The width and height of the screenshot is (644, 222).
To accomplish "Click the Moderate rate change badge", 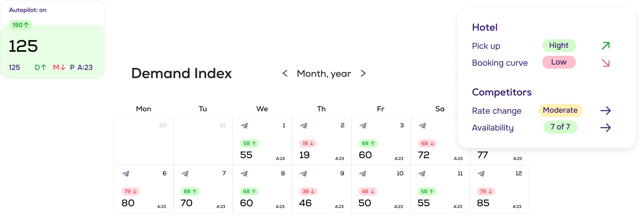I will [560, 110].
